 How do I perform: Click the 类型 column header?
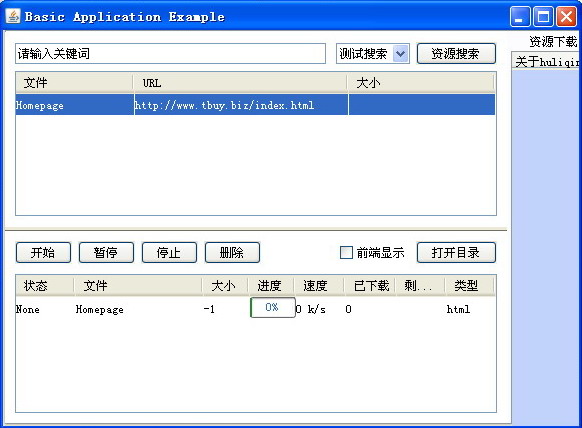click(469, 285)
